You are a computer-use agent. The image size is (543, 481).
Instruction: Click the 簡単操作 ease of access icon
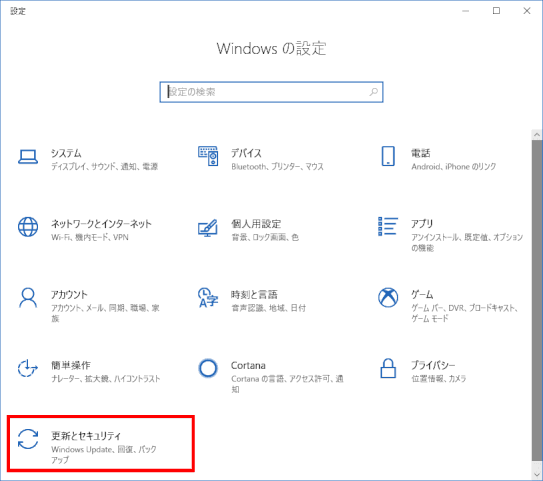point(28,368)
